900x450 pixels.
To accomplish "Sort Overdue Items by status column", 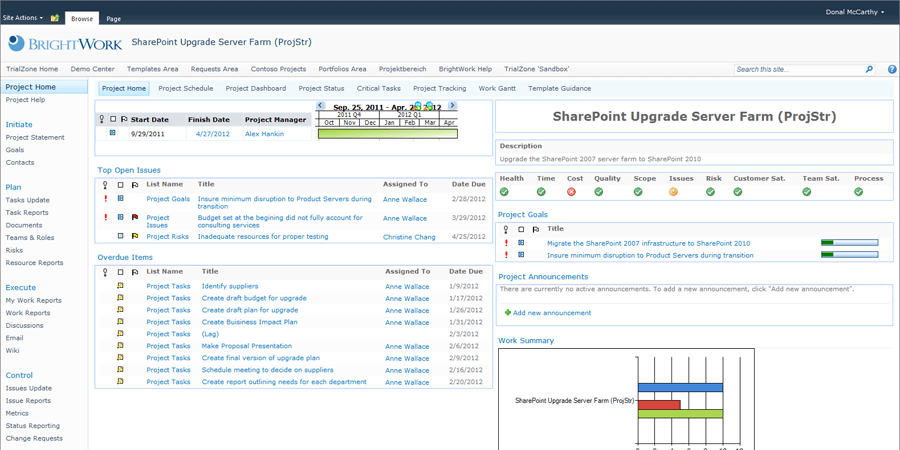I will 121,272.
